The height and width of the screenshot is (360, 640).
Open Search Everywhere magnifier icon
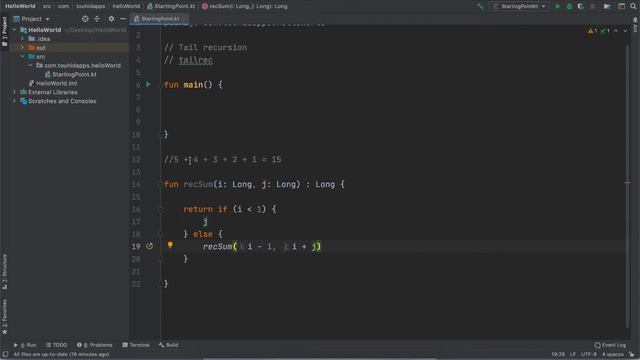[633, 6]
